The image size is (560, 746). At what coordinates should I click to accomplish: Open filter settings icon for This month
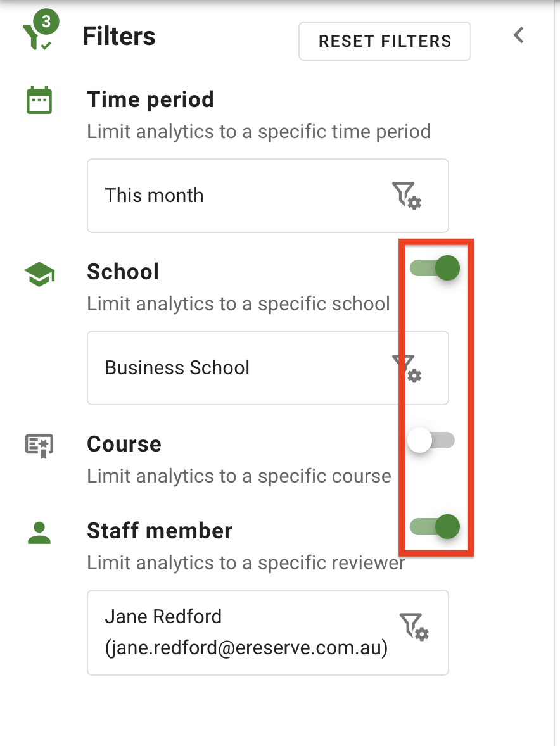pyautogui.click(x=407, y=195)
